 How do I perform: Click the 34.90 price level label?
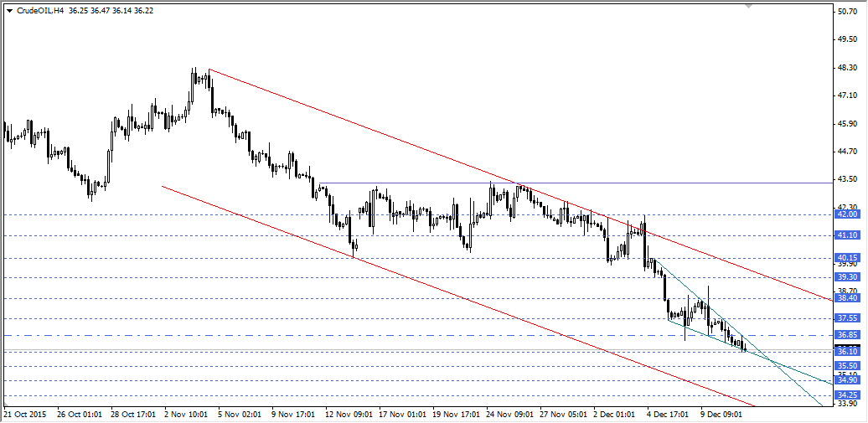846,380
